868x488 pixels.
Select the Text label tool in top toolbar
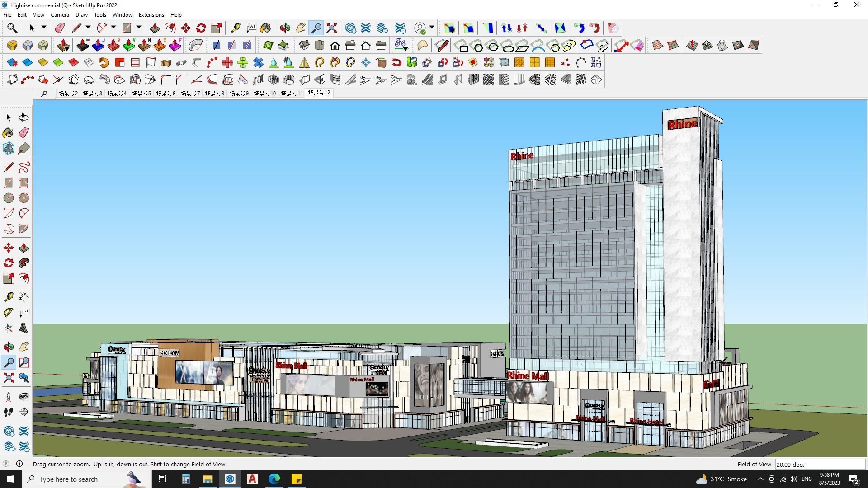[x=251, y=28]
